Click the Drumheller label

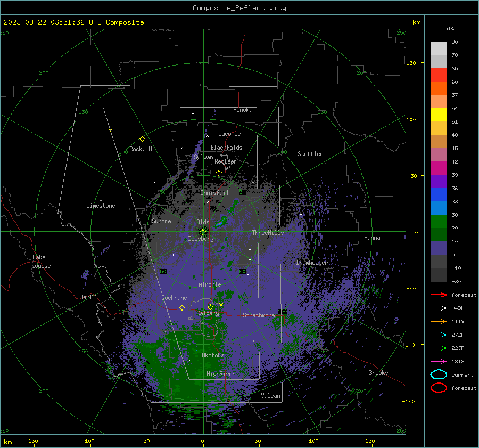[x=312, y=263]
